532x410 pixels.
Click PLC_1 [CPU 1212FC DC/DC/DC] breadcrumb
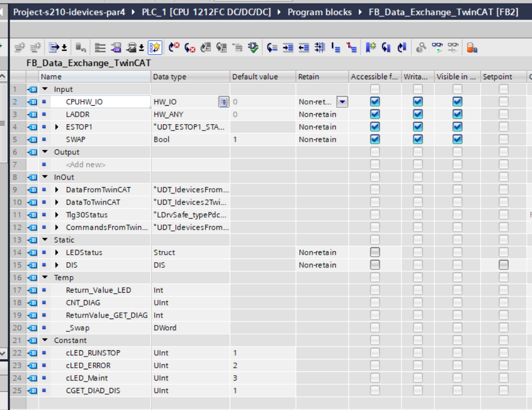click(x=206, y=12)
